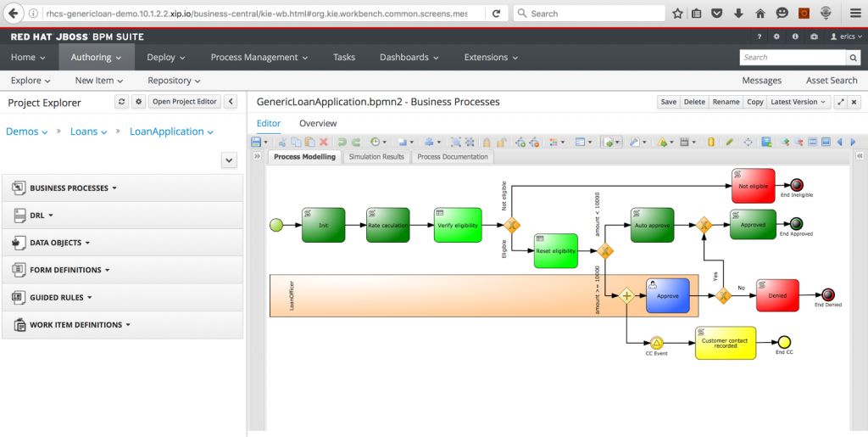The width and height of the screenshot is (868, 437).
Task: Switch to the Process Documentation tab
Action: click(x=453, y=157)
